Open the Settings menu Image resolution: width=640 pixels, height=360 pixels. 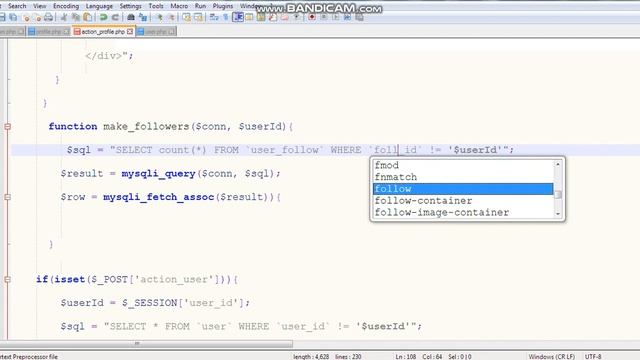coord(130,6)
